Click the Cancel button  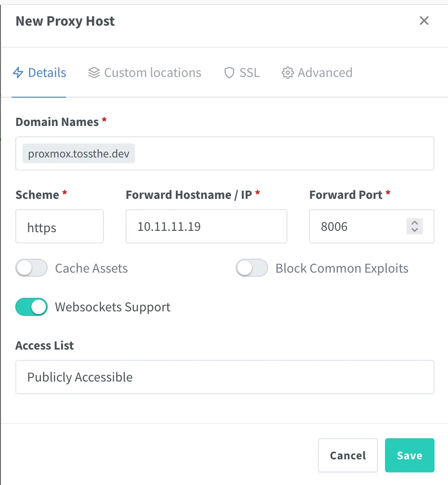pyautogui.click(x=348, y=455)
